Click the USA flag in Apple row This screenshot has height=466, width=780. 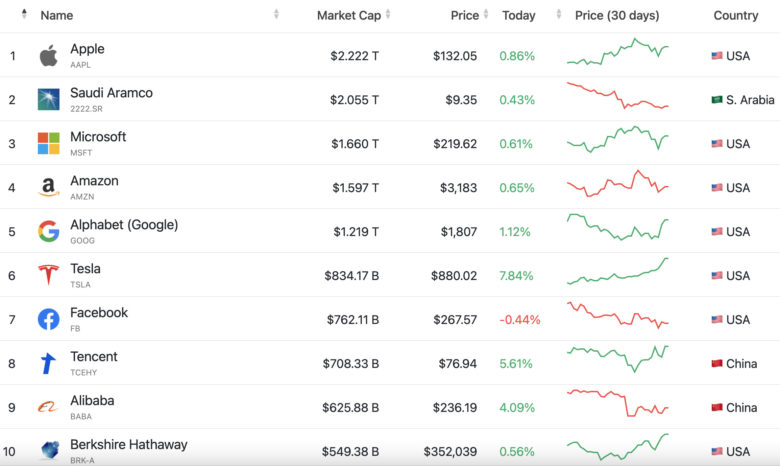pyautogui.click(x=717, y=56)
